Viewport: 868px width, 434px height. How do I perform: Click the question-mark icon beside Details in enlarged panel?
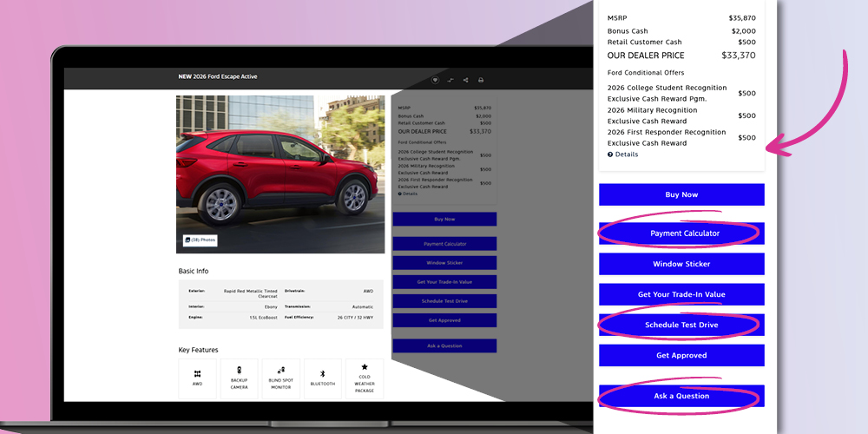coord(610,155)
